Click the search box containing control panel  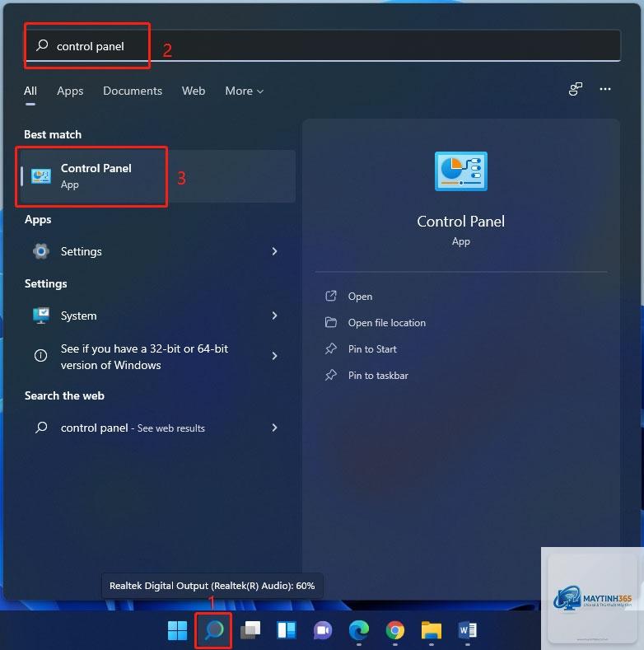click(x=323, y=45)
